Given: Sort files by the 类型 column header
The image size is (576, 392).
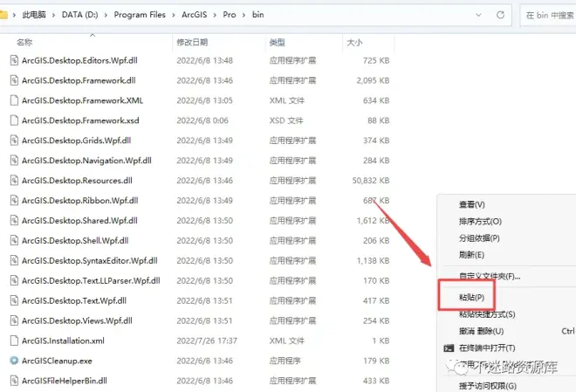Looking at the screenshot, I should pos(277,42).
